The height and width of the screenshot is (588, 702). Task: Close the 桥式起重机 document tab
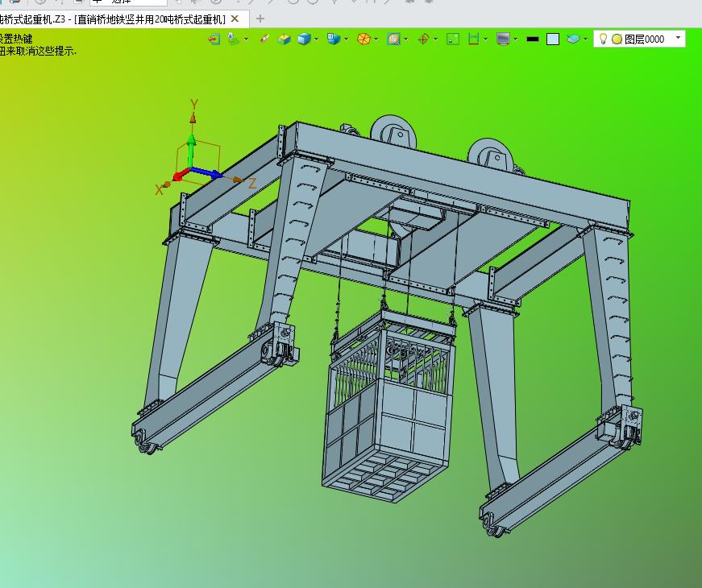(x=235, y=19)
